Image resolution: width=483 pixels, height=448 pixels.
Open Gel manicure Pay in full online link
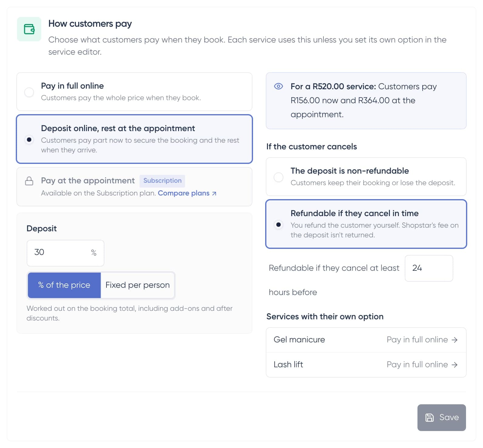[422, 340]
